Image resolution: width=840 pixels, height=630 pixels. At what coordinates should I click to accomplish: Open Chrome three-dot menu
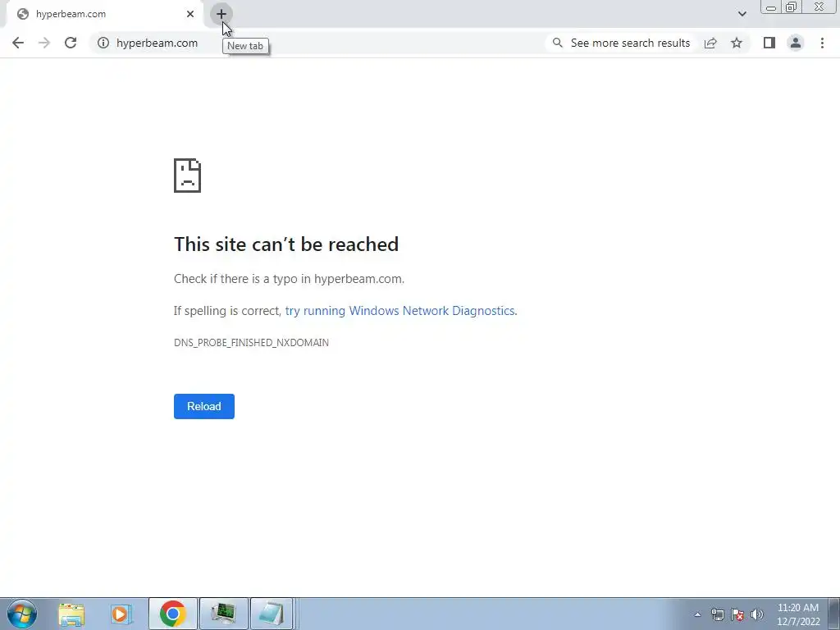(822, 43)
